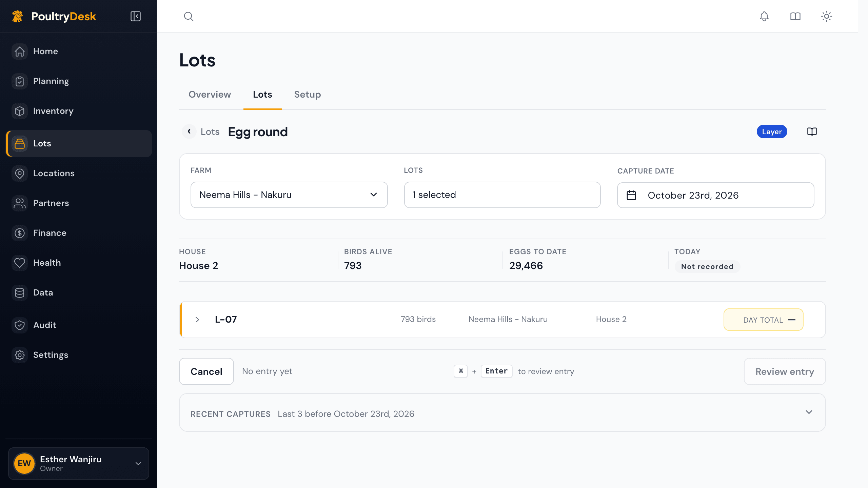Open Home in the sidebar
This screenshot has width=868, height=488.
coord(79,52)
